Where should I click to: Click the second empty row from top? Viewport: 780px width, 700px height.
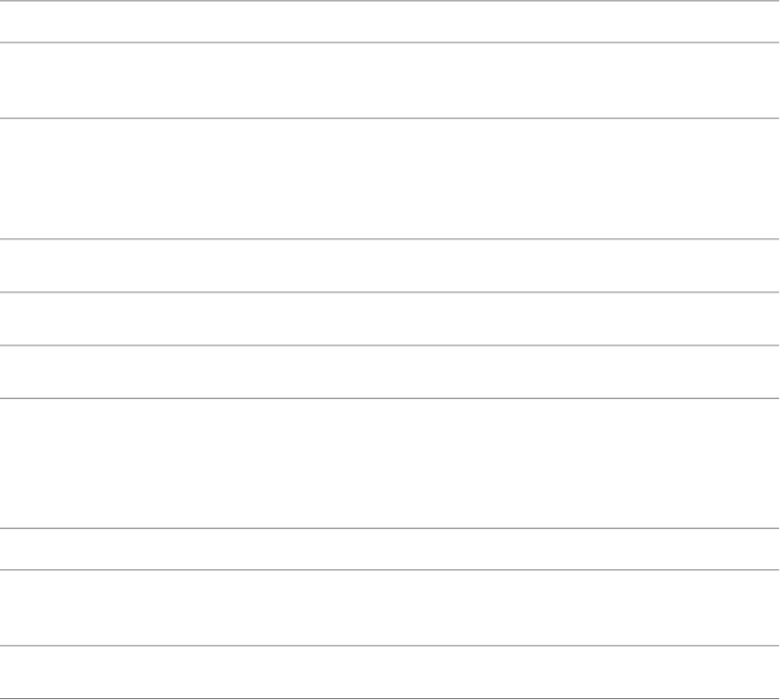pyautogui.click(x=390, y=80)
